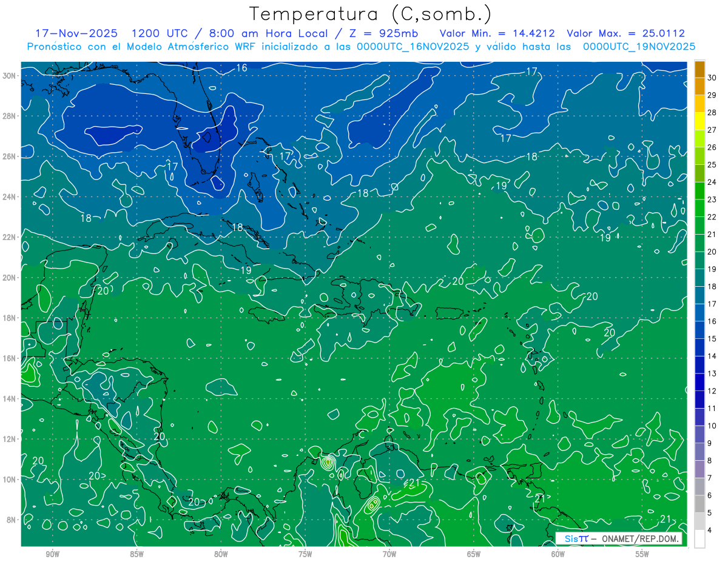Image resolution: width=728 pixels, height=562 pixels.
Task: Click the "14N" latitude label
Action: pyautogui.click(x=10, y=398)
